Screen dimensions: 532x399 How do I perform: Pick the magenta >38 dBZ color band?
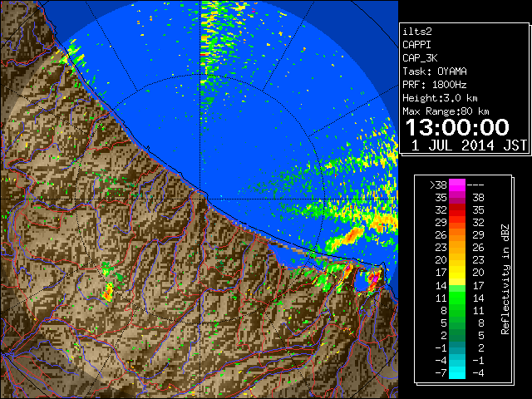(457, 185)
